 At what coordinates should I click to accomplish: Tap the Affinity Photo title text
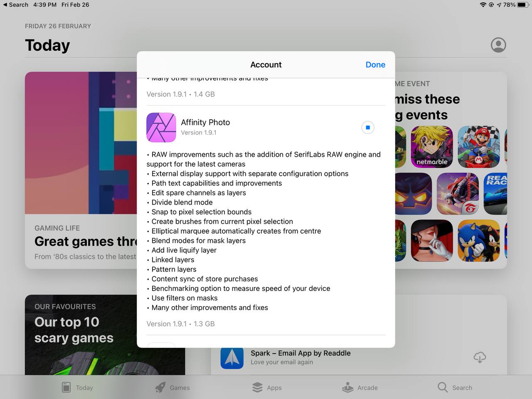coord(205,122)
